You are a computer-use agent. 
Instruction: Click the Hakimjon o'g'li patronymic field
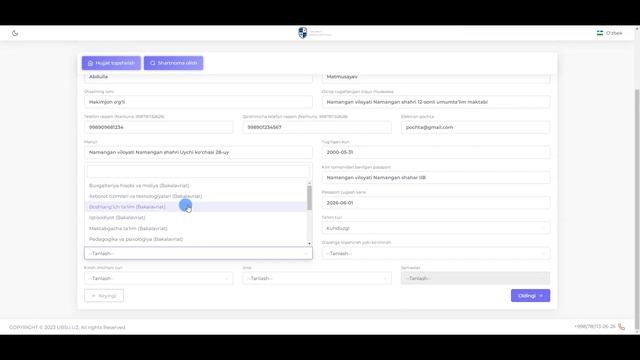point(198,102)
